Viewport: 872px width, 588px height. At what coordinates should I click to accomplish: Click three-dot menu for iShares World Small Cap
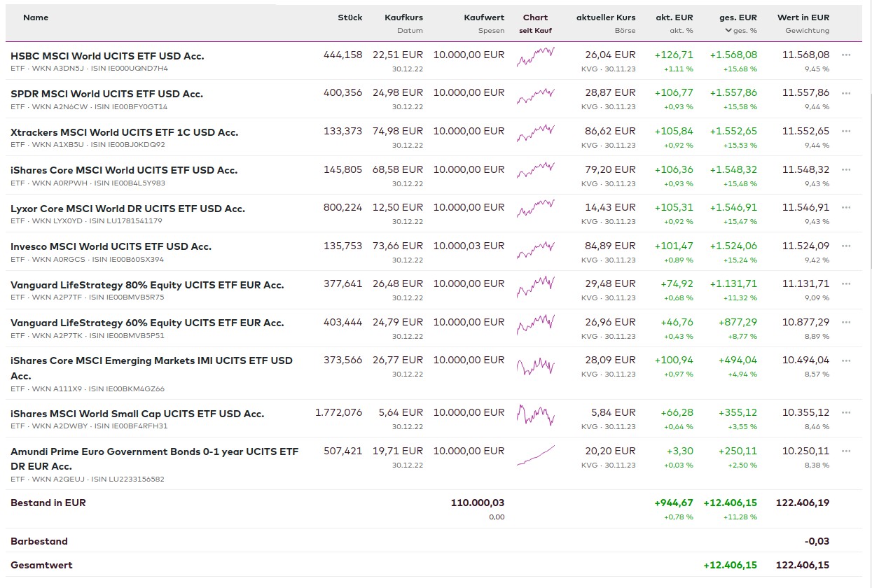pyautogui.click(x=846, y=412)
